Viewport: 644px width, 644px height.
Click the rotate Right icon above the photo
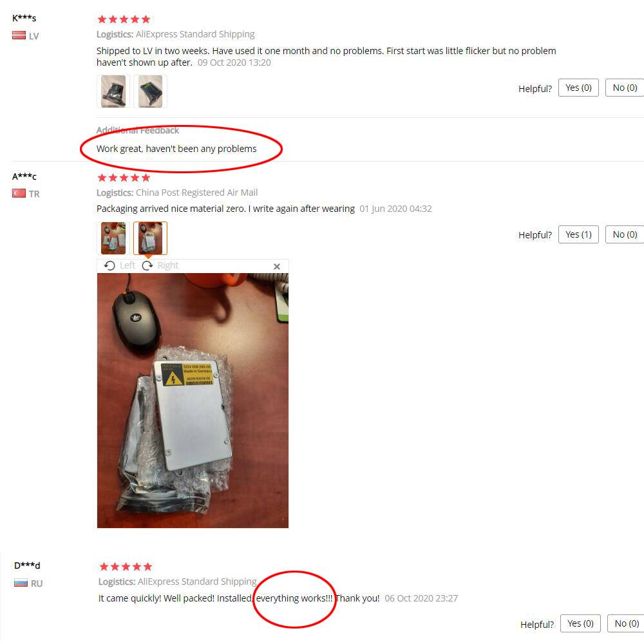pos(147,266)
